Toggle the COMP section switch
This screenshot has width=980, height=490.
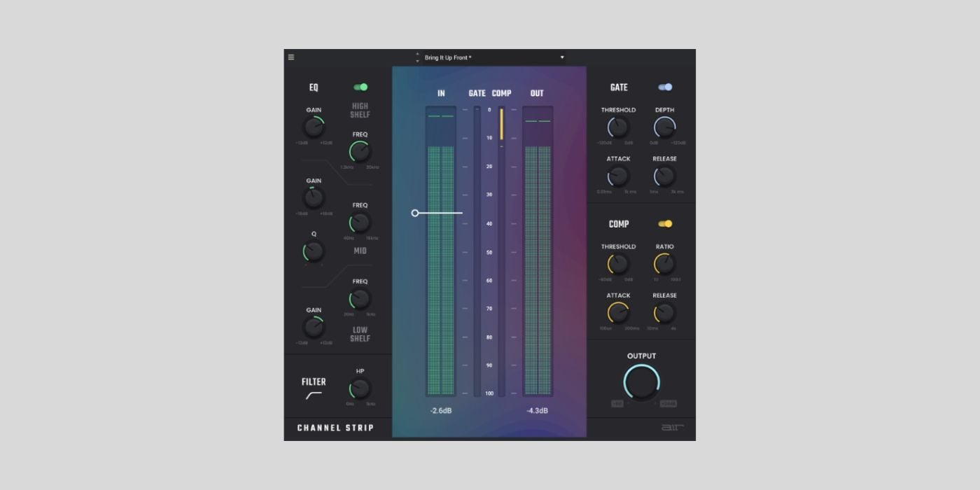(665, 224)
